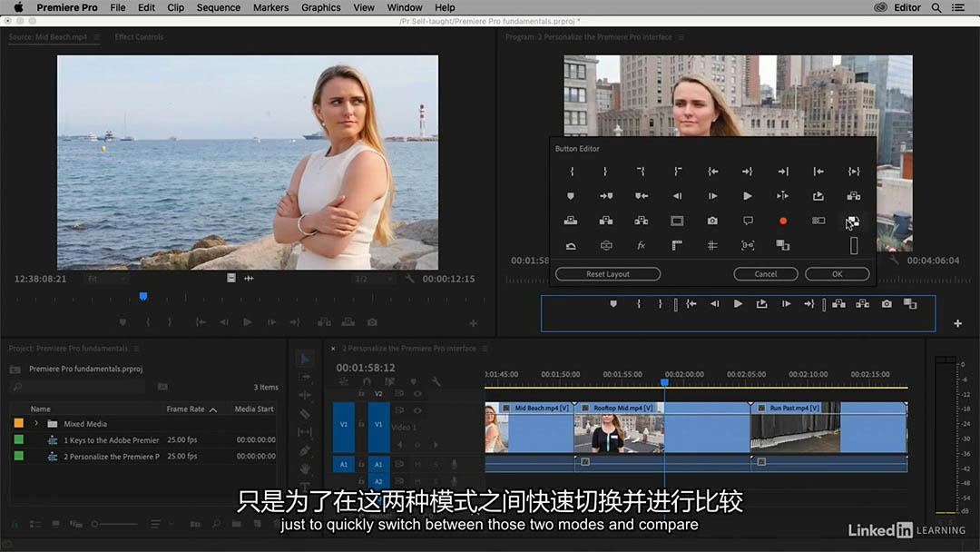Click Add Marker icon in Button Editor

click(570, 196)
